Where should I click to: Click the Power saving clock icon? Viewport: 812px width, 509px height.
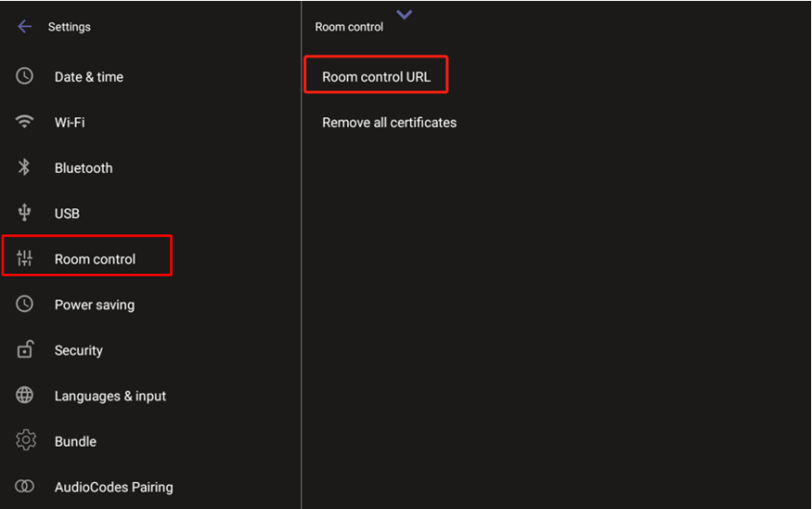(25, 304)
